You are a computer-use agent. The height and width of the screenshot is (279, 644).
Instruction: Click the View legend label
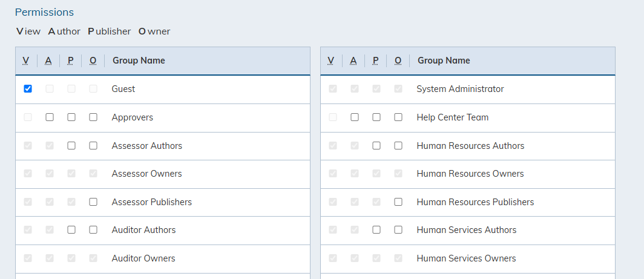pos(28,31)
